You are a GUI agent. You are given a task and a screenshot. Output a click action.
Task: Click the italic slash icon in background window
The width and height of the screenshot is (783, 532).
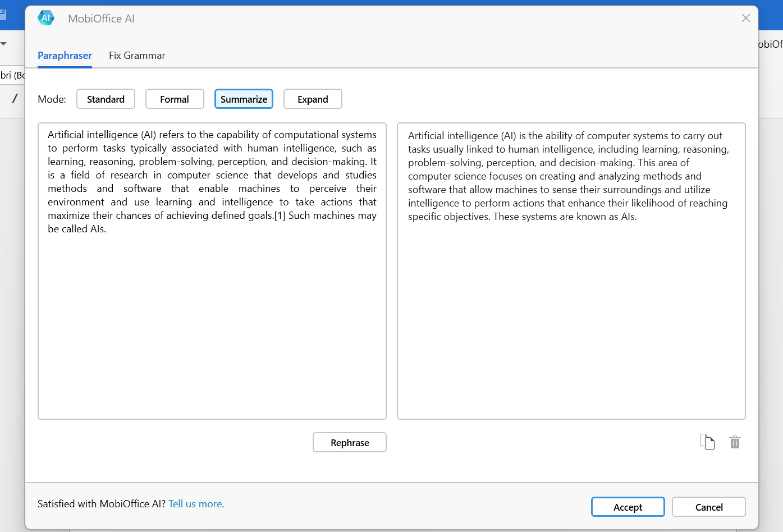[x=15, y=99]
